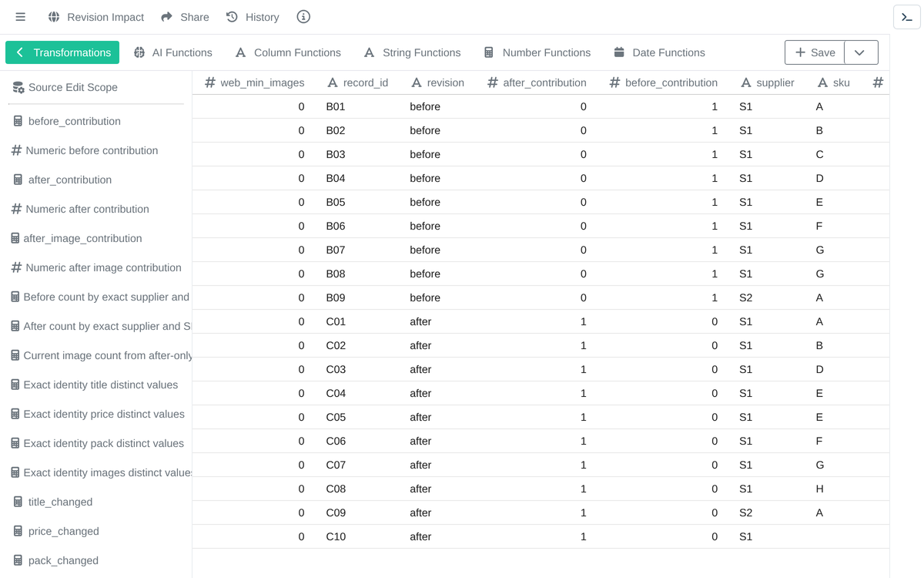Click the Share arrow icon
The height and width of the screenshot is (578, 924).
pyautogui.click(x=167, y=17)
